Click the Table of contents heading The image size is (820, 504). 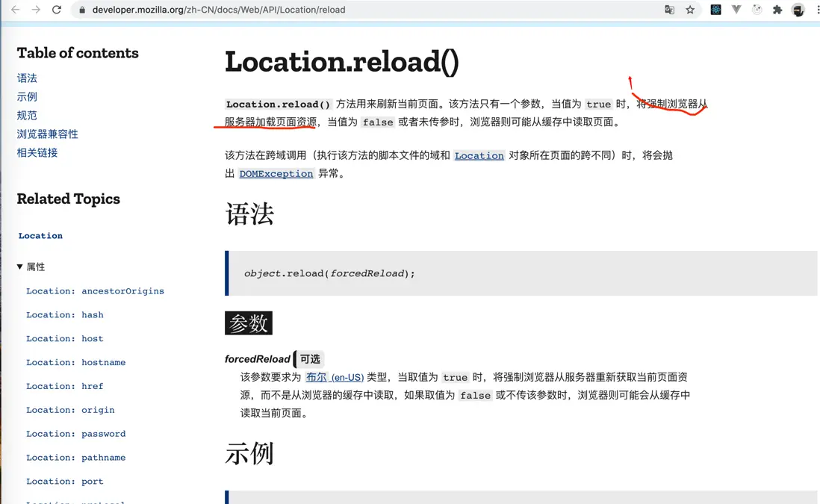click(78, 53)
